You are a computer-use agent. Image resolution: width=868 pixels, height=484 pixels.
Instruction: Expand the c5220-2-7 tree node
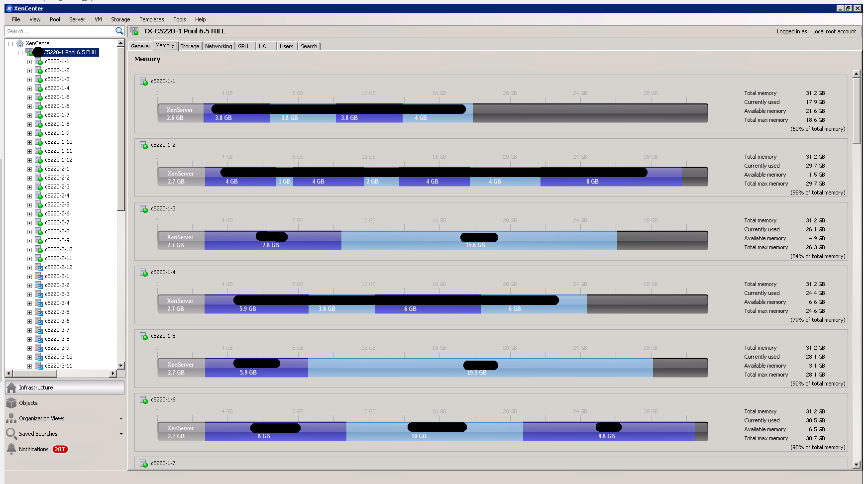(x=29, y=223)
